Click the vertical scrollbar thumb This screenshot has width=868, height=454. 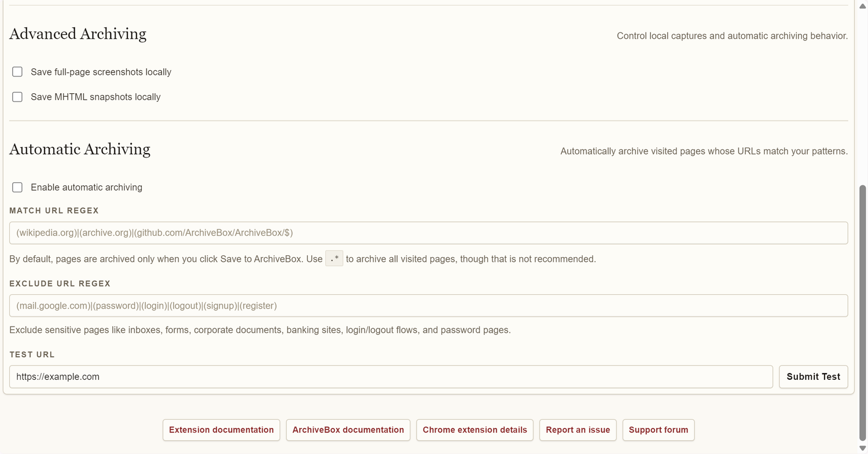point(863,314)
